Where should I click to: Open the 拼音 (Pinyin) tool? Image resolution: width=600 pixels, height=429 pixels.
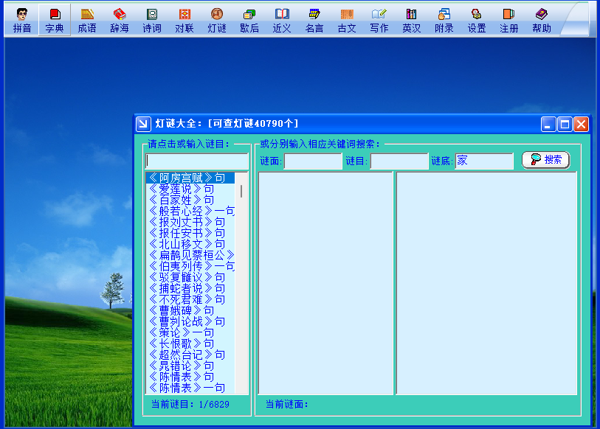coord(21,20)
